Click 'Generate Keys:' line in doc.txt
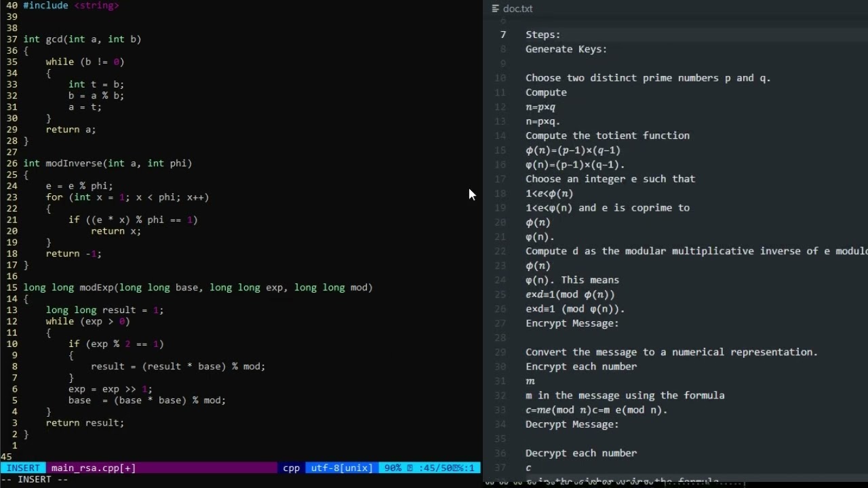This screenshot has height=488, width=868. point(566,49)
